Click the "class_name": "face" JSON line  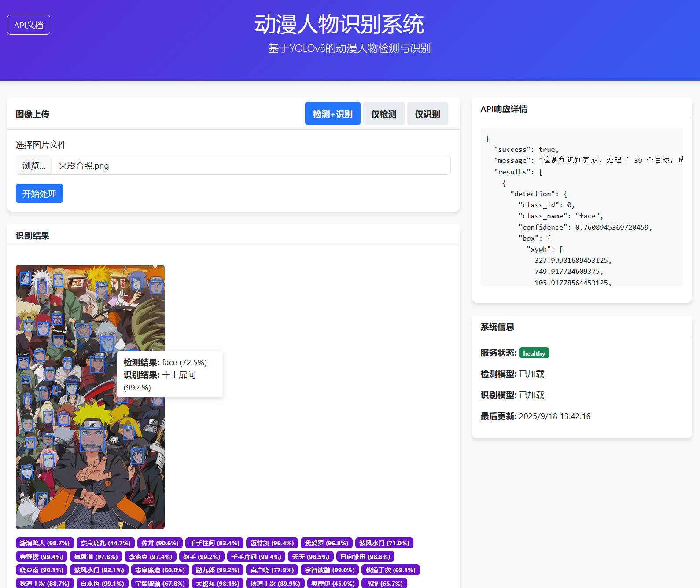tap(561, 216)
